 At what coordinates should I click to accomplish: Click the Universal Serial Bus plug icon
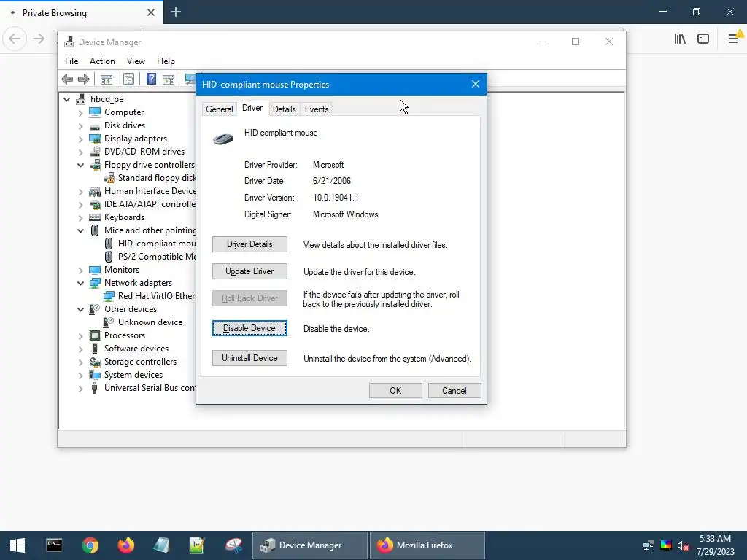[95, 388]
